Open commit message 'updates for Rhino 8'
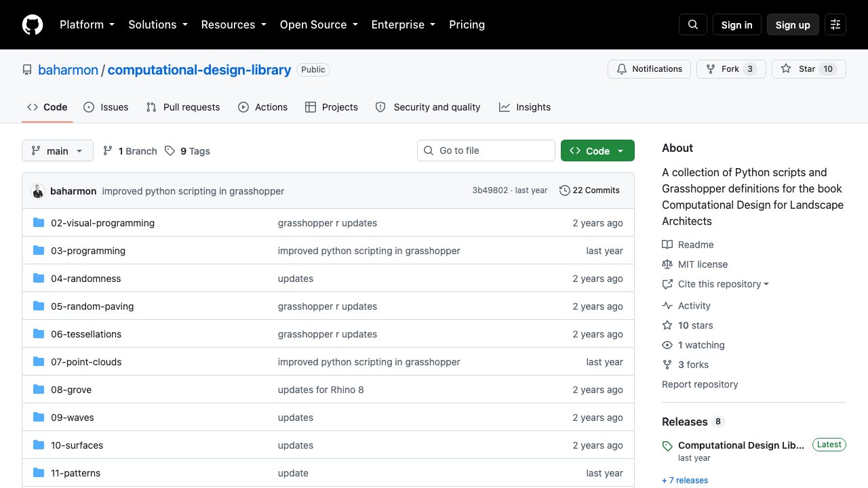This screenshot has height=488, width=868. 321,390
